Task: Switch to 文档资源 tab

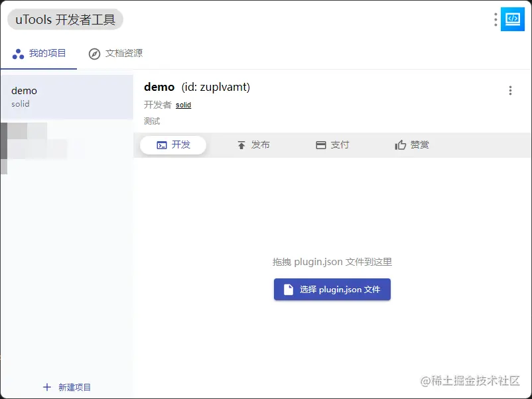Action: pyautogui.click(x=115, y=54)
